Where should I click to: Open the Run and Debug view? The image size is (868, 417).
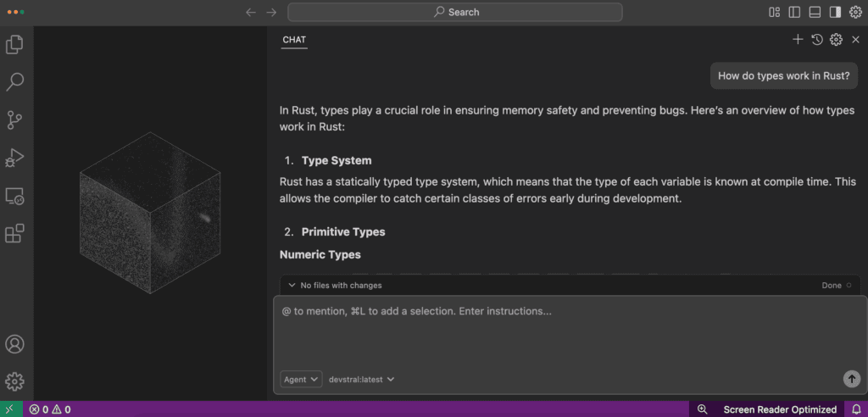pos(14,158)
